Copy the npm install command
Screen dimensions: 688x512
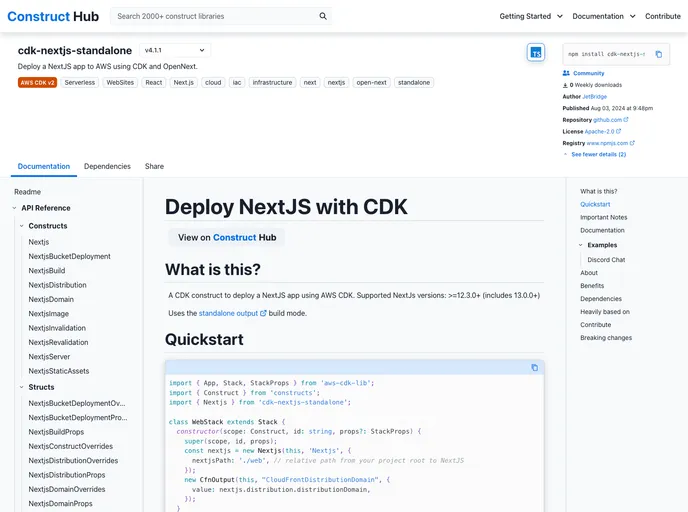tap(658, 54)
